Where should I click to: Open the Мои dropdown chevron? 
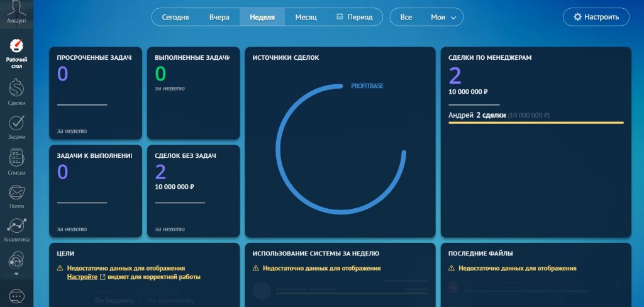[453, 18]
